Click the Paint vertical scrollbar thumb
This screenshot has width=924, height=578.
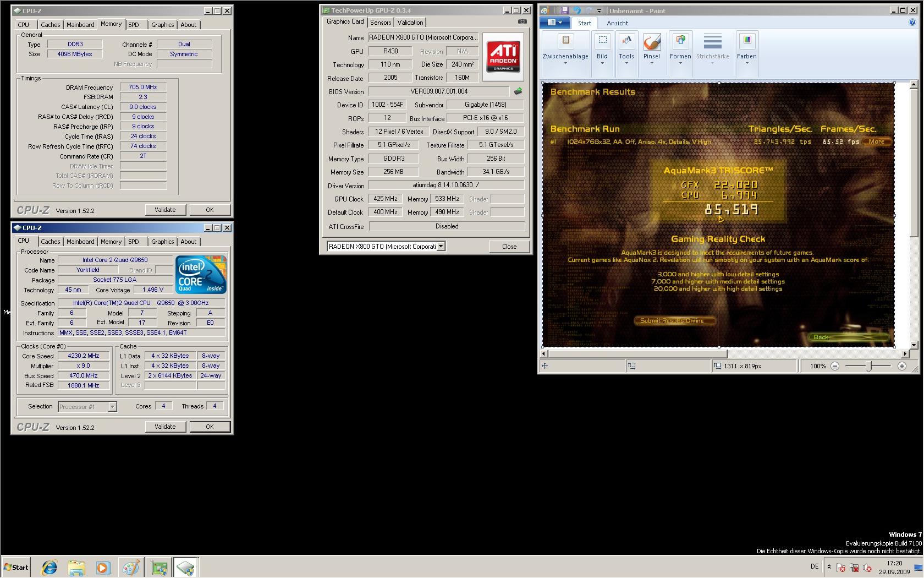tap(914, 164)
